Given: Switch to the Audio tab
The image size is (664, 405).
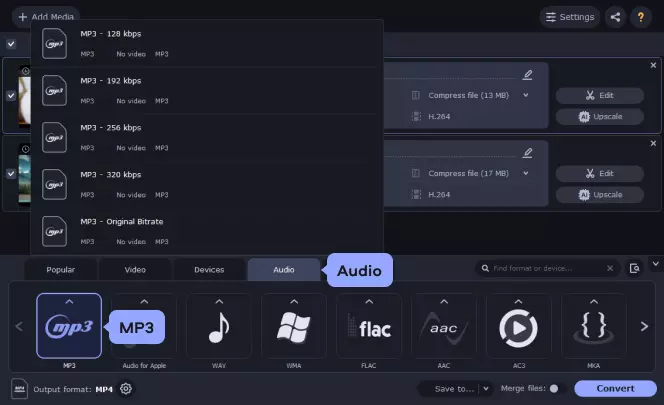Looking at the screenshot, I should point(284,269).
